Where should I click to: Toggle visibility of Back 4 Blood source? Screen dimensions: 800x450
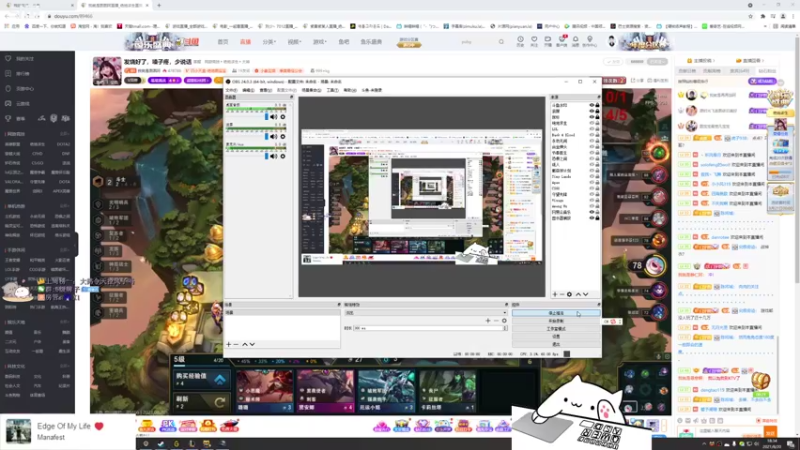pyautogui.click(x=592, y=135)
